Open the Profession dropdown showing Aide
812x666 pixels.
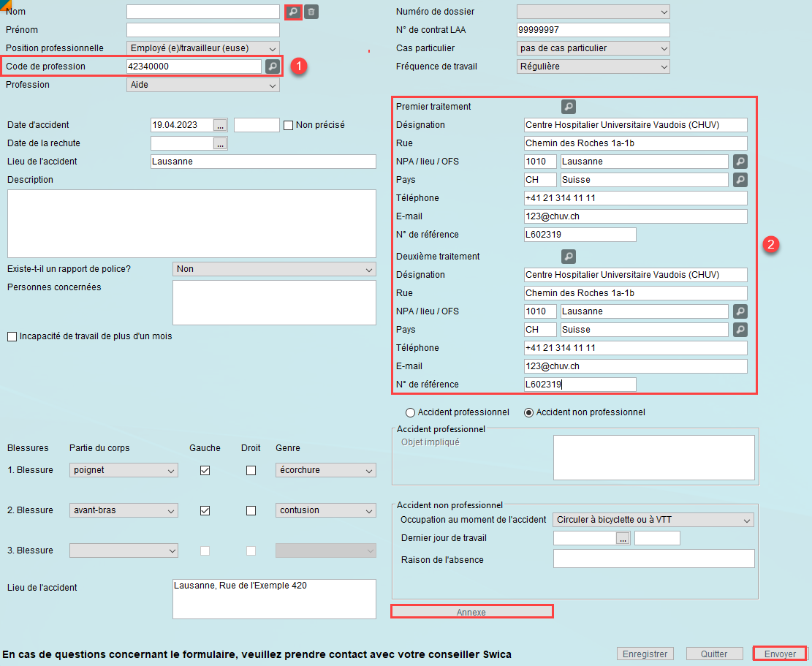click(x=202, y=85)
